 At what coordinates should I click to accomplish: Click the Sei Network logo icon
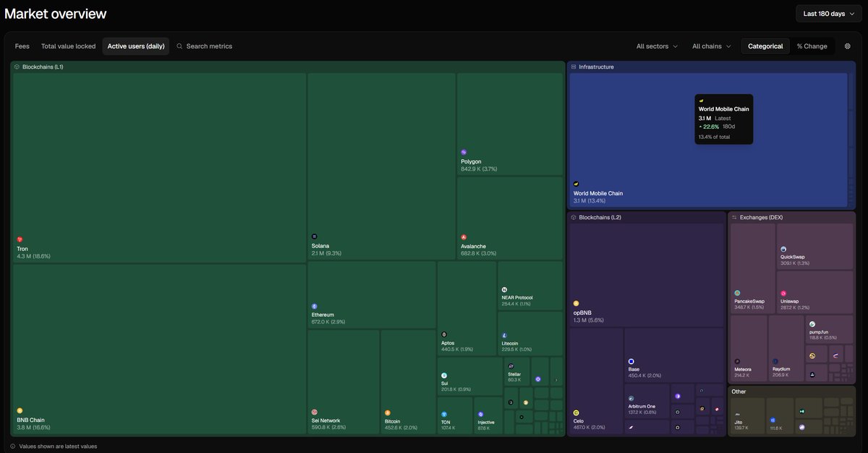[315, 412]
